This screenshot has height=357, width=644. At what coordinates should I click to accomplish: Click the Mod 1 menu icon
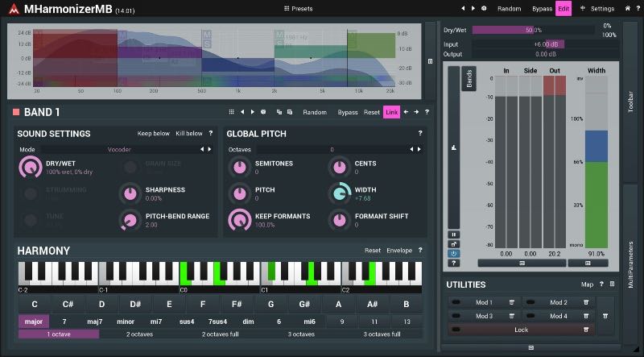pyautogui.click(x=512, y=302)
